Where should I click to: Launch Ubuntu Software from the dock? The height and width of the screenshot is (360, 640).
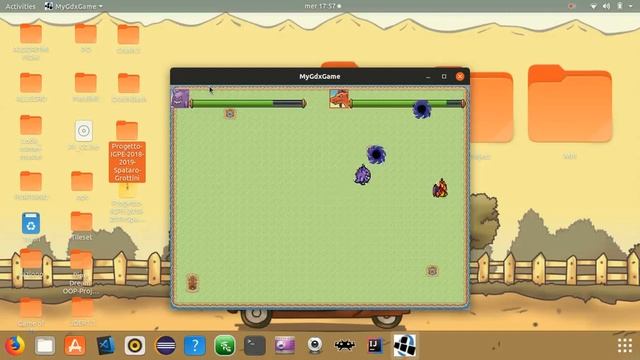[x=75, y=345]
